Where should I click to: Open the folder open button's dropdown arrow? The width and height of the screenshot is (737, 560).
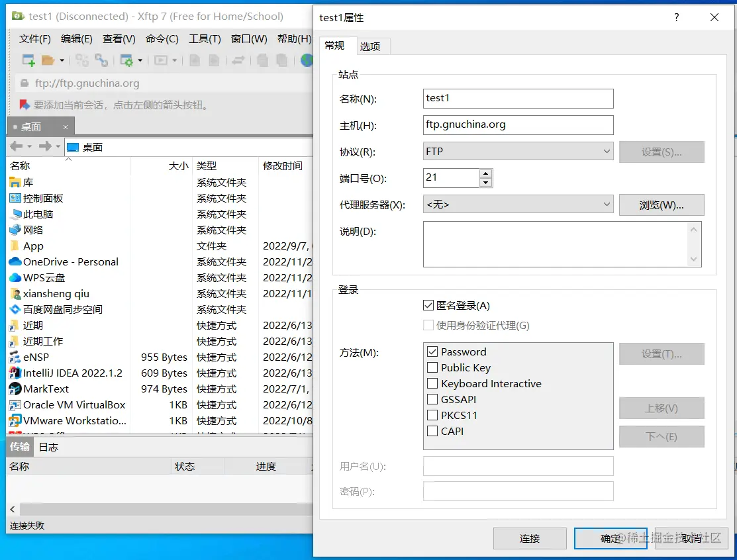(61, 60)
